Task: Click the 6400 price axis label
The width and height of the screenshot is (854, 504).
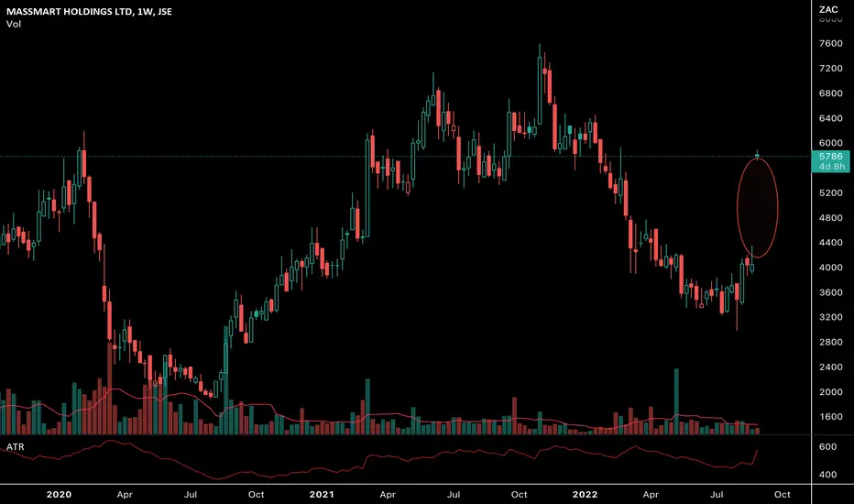Action: (830, 118)
